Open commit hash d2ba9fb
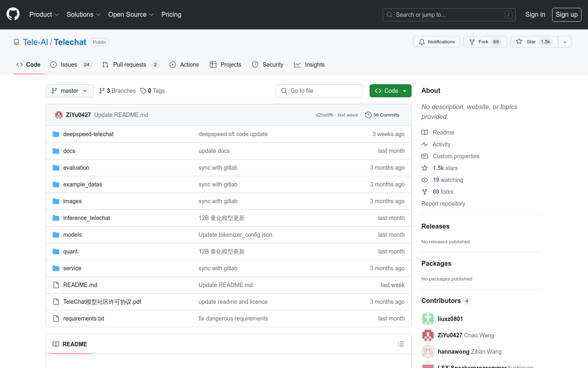This screenshot has height=368, width=588. (325, 115)
